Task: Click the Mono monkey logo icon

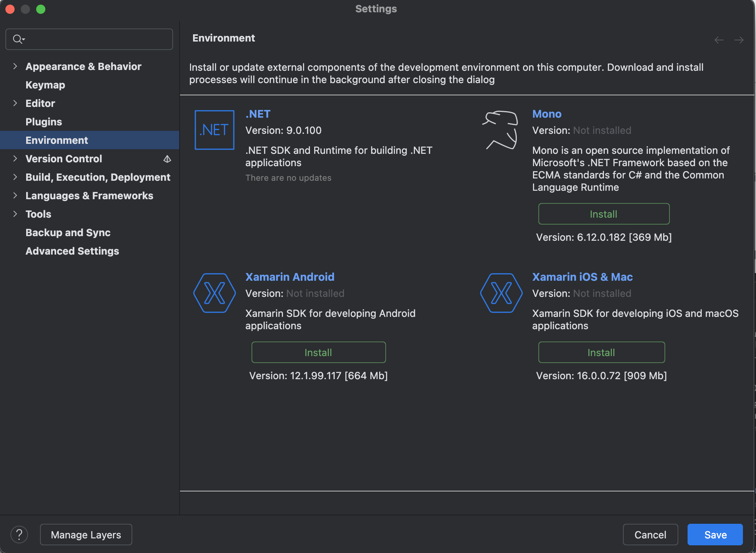Action: (501, 130)
